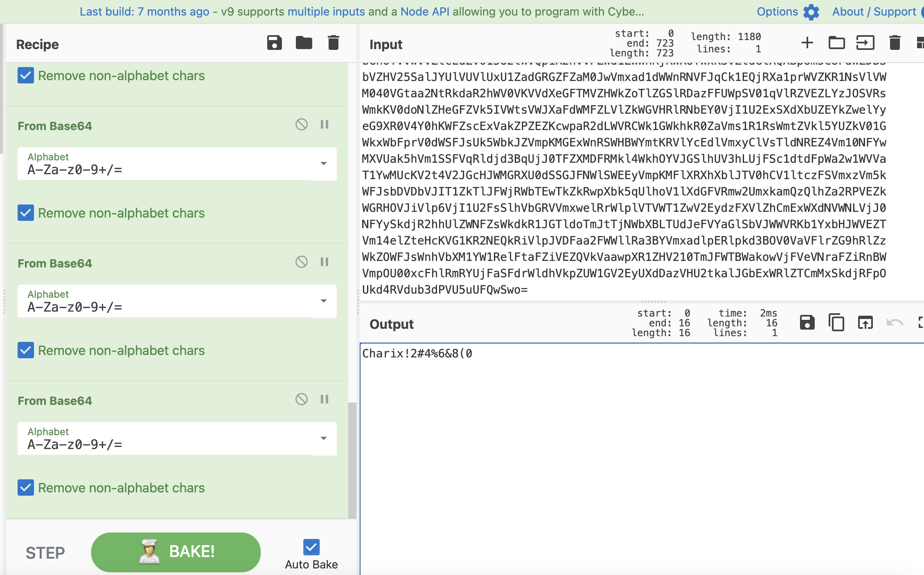Copy the raw output to the clipboard
924x575 pixels.
point(836,323)
